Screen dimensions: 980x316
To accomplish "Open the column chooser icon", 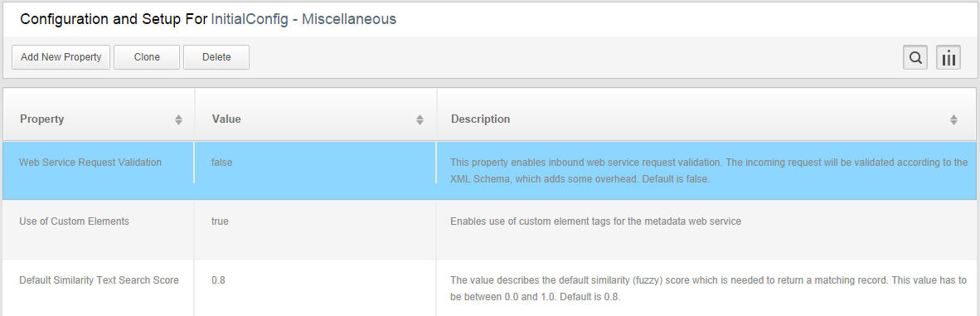I will [x=948, y=57].
